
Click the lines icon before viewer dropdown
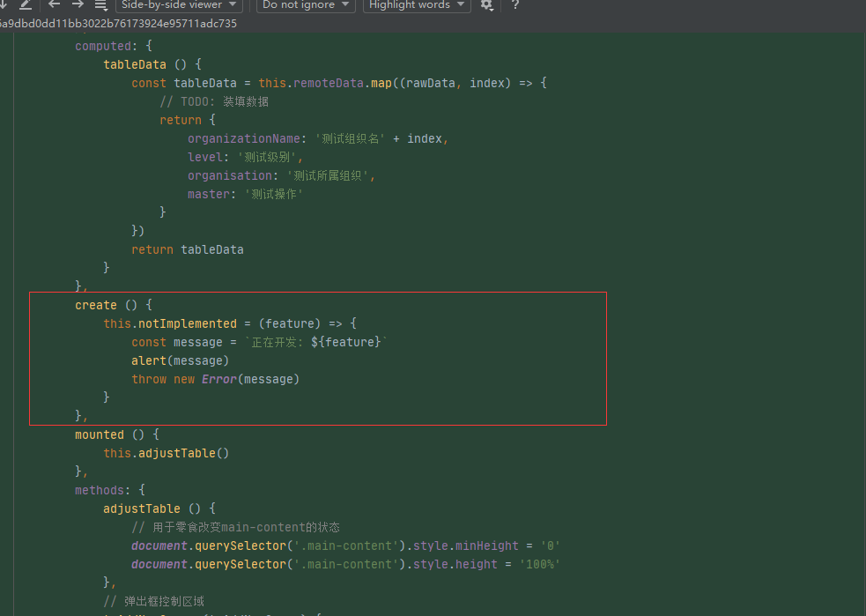(100, 4)
